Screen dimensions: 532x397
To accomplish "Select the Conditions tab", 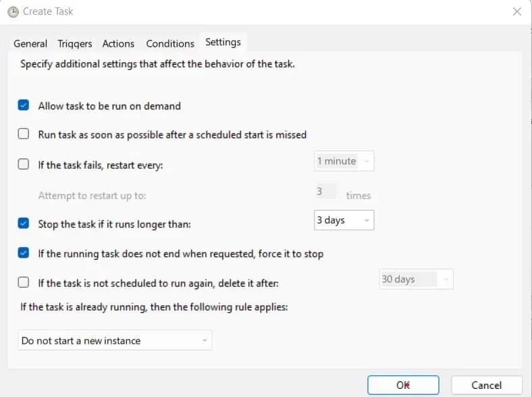I will pyautogui.click(x=170, y=43).
